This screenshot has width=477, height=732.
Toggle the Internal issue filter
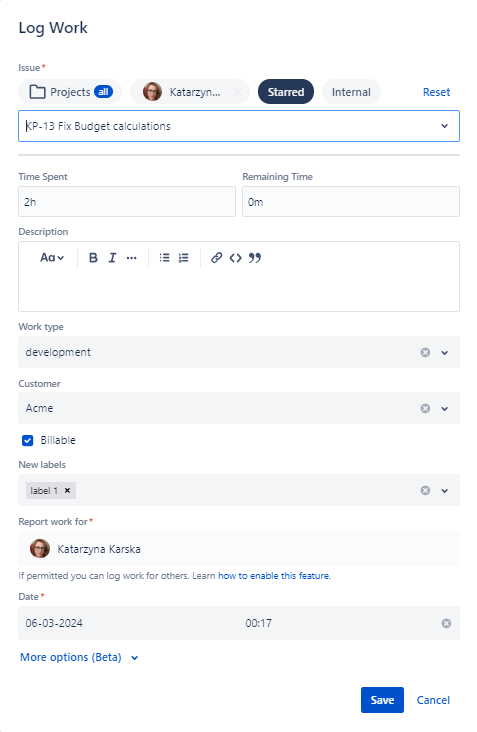click(x=351, y=92)
